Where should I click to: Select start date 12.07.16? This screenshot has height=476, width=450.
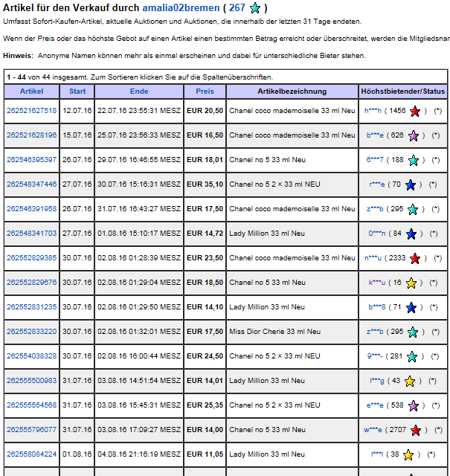[x=77, y=111]
